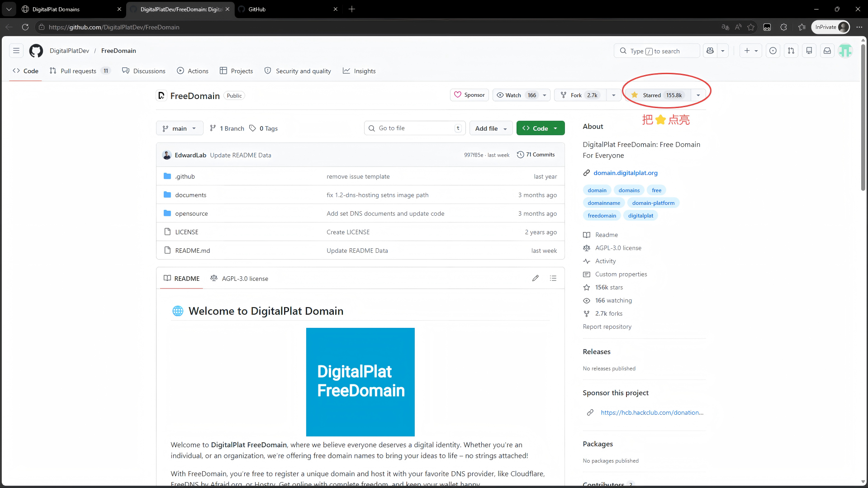The width and height of the screenshot is (868, 488).
Task: Switch to the Pull requests tab
Action: pyautogui.click(x=79, y=71)
